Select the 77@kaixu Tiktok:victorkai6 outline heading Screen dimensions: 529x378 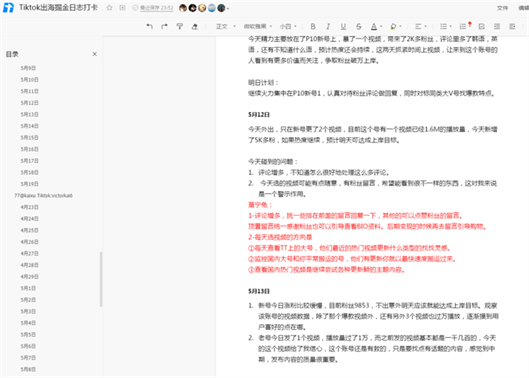(43, 196)
